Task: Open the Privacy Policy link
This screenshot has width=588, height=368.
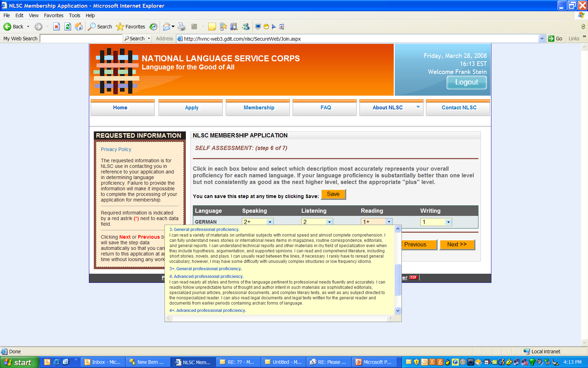Action: (116, 149)
